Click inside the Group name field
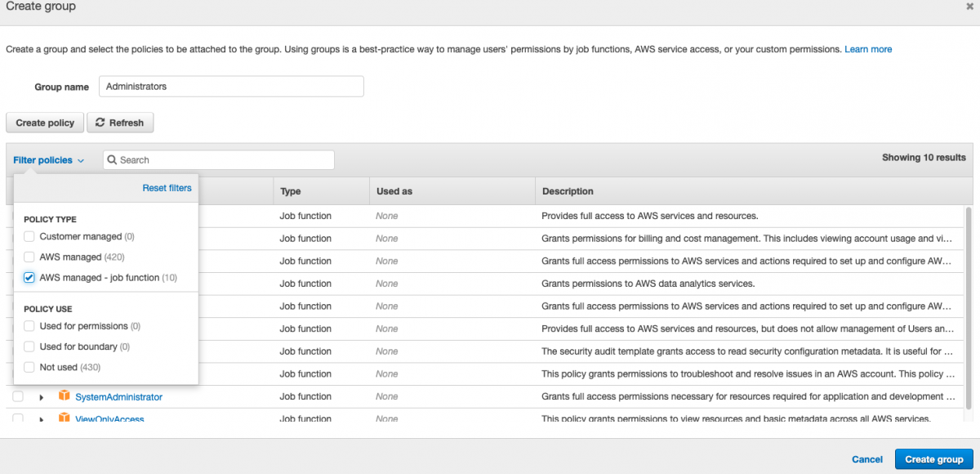This screenshot has width=980, height=474. coord(230,86)
